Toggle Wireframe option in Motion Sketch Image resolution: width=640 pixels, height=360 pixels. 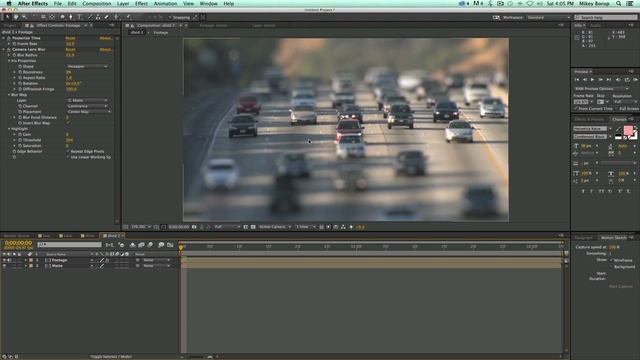[611, 260]
